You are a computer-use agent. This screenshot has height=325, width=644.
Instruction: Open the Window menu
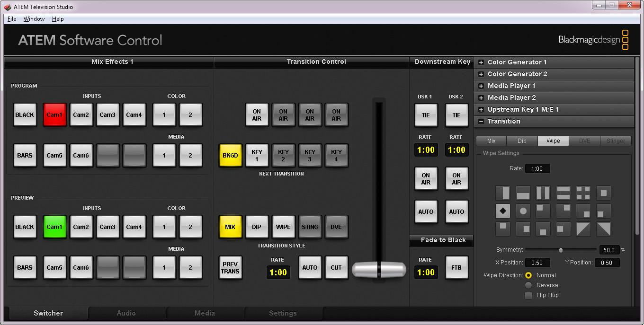[34, 19]
